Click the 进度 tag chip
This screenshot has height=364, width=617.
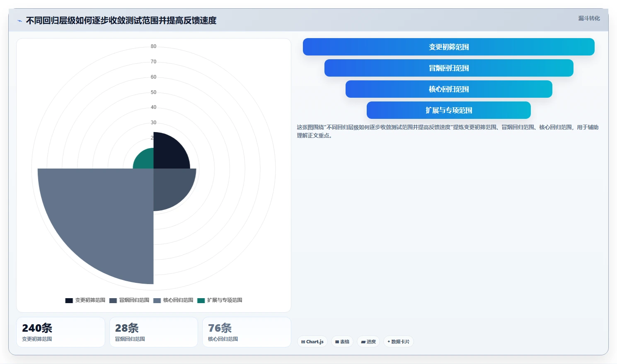point(368,342)
